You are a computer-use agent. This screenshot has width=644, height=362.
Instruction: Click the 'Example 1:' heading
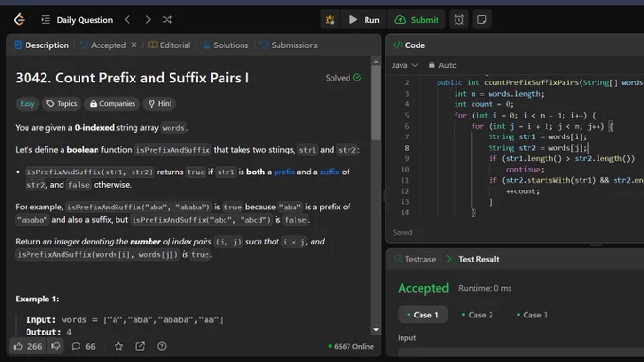pyautogui.click(x=37, y=299)
